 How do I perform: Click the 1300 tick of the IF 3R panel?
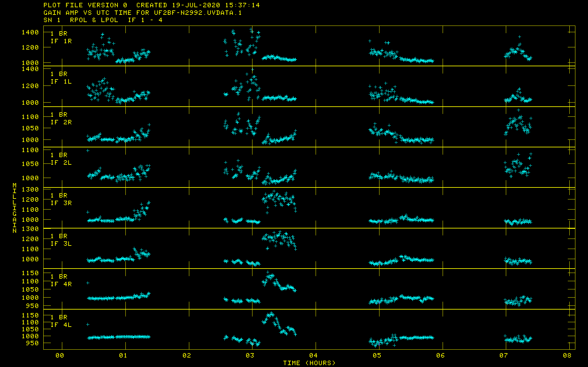pyautogui.click(x=30, y=189)
